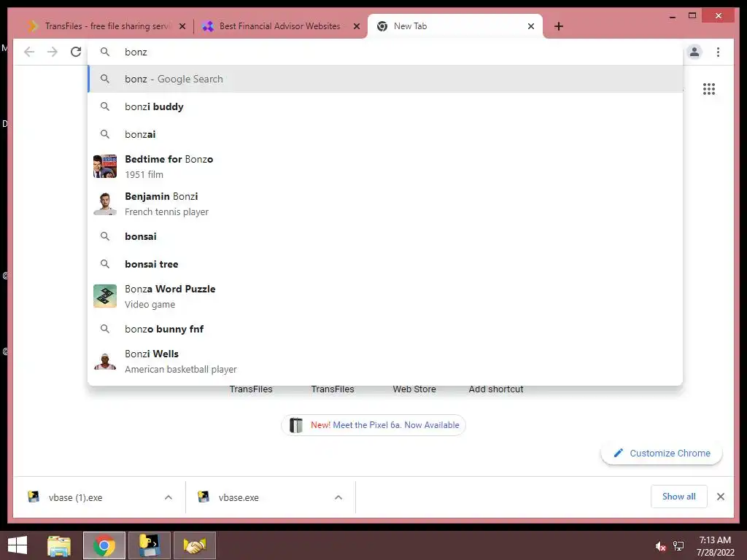The image size is (747, 560).
Task: Close the Best Financial Advisor Websites tab
Action: pyautogui.click(x=356, y=26)
